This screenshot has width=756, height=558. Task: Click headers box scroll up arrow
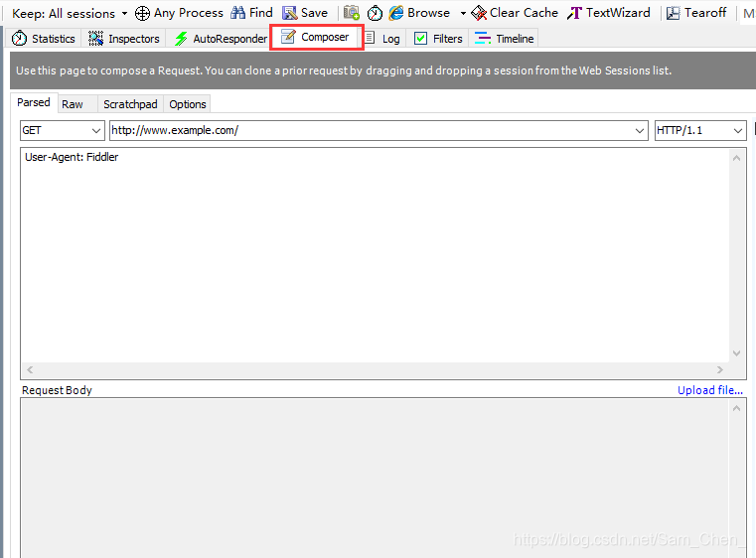tap(736, 158)
